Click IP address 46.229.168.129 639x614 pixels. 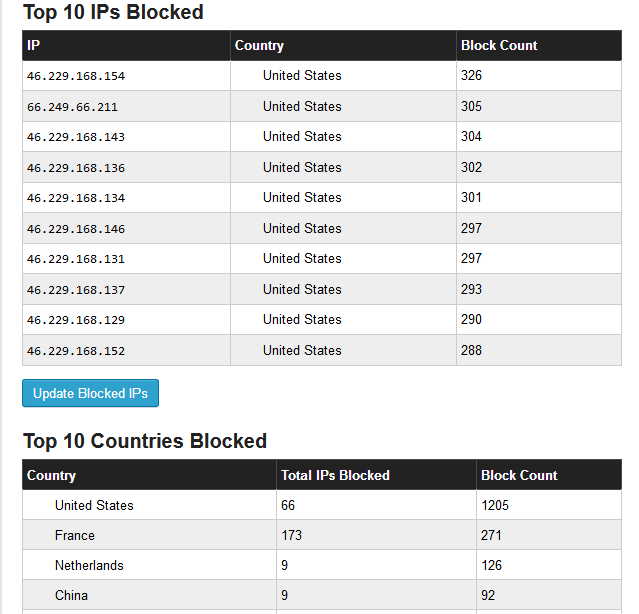tap(76, 320)
